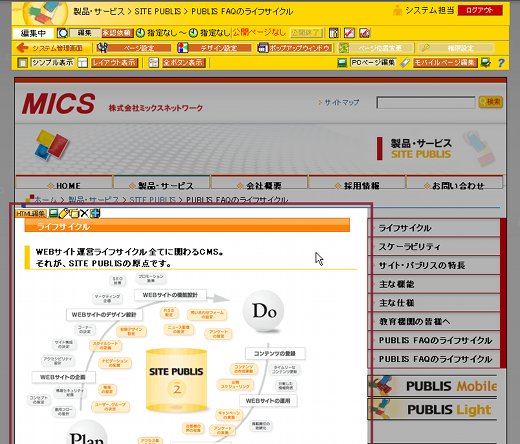This screenshot has width=520, height=444.
Task: Click the tools icon beside ページ設定
Action: 102,48
